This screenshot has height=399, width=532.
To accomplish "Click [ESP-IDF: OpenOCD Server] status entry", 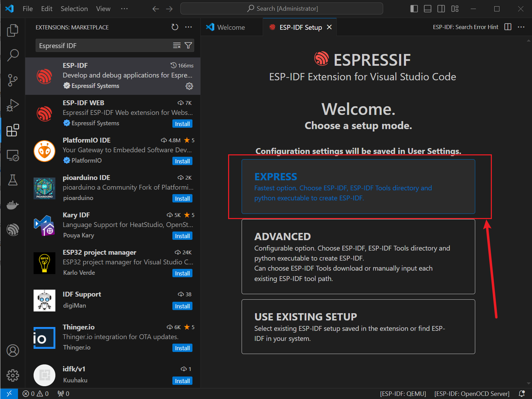I will pyautogui.click(x=472, y=393).
